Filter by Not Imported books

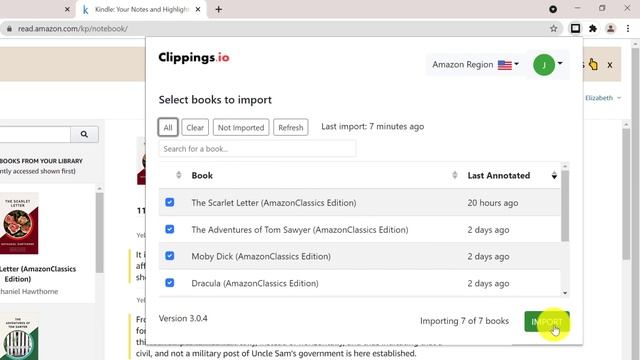pyautogui.click(x=241, y=127)
